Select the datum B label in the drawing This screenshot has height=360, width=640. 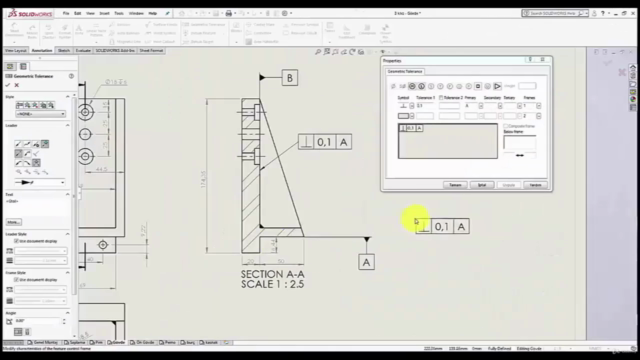(x=290, y=78)
